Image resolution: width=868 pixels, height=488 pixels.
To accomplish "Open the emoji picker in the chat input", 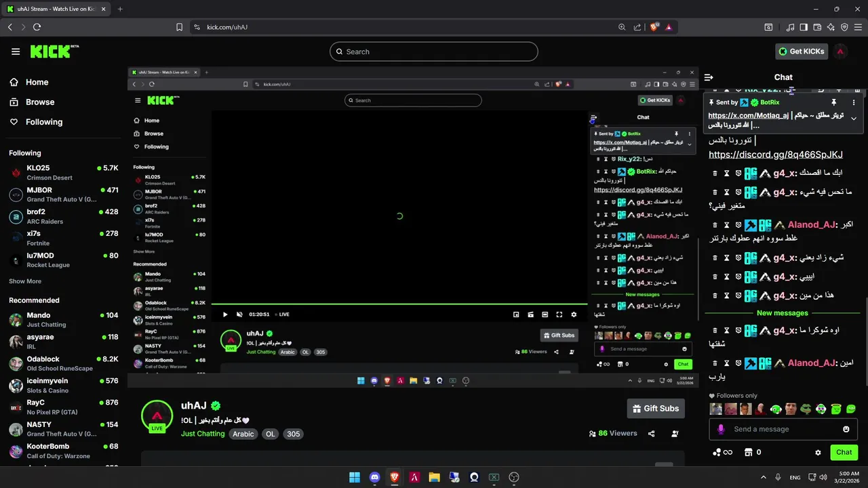I will (846, 429).
